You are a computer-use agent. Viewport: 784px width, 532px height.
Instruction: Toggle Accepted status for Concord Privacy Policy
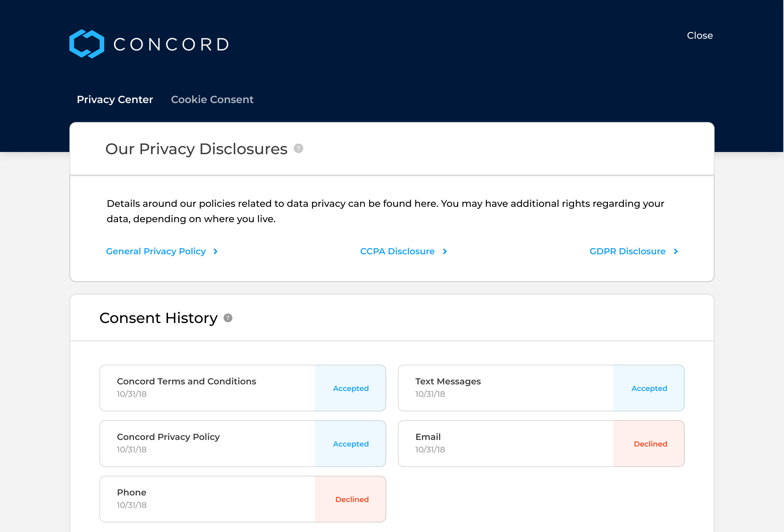click(x=350, y=444)
